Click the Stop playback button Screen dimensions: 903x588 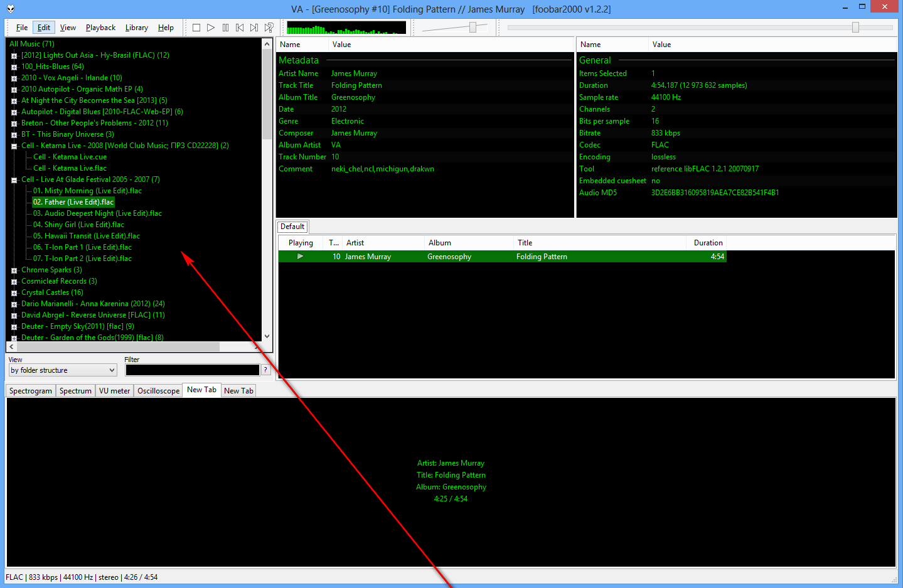196,28
